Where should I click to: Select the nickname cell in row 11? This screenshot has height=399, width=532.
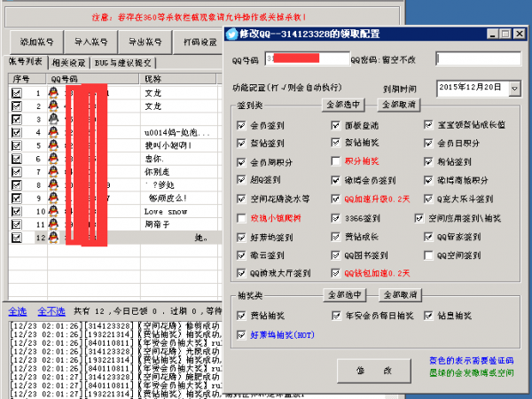pos(179,224)
